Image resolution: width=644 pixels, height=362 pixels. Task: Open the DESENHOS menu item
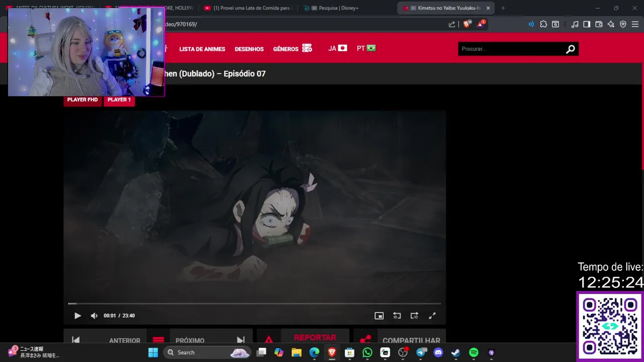click(x=249, y=49)
